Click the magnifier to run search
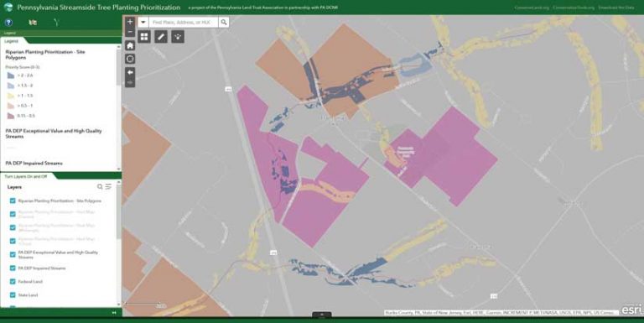Viewport: 644px width, 323px height. click(223, 22)
